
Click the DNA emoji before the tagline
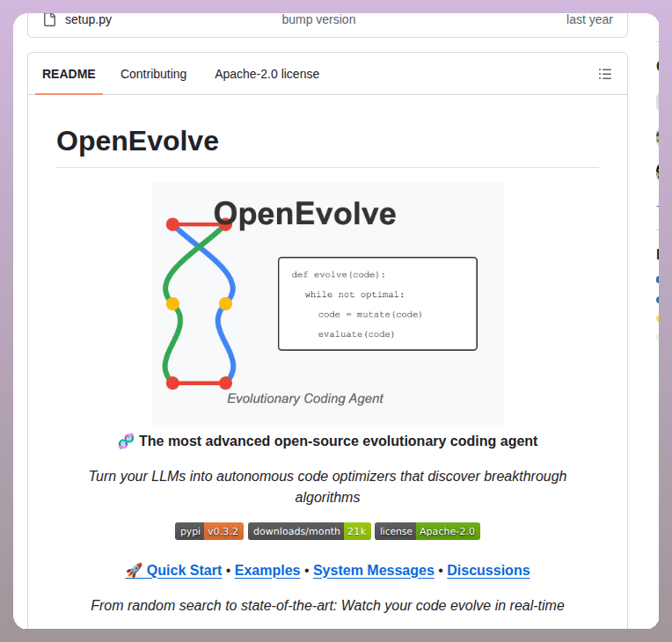click(126, 441)
